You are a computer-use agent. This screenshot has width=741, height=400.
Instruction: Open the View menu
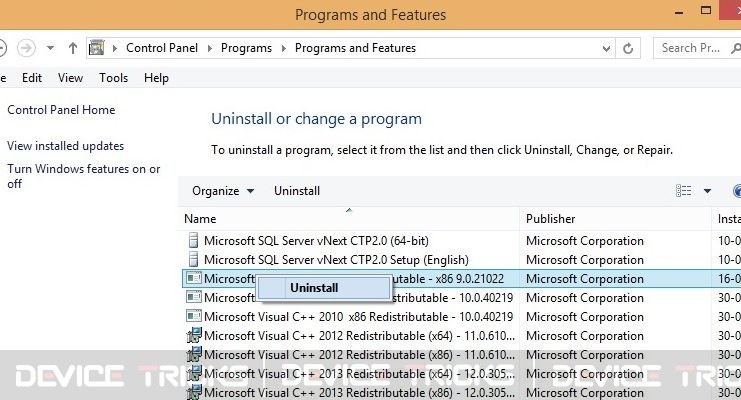pyautogui.click(x=70, y=78)
